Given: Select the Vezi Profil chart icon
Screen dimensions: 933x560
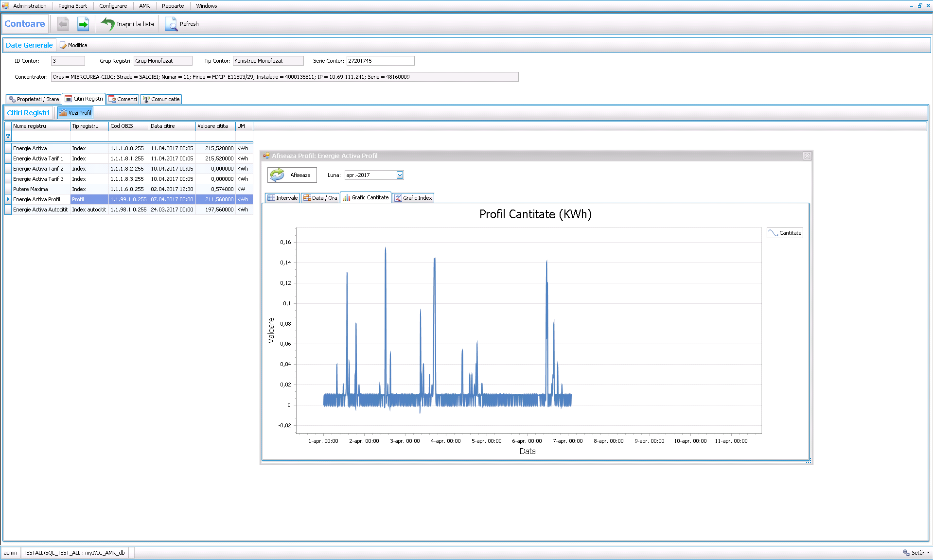Looking at the screenshot, I should click(63, 112).
